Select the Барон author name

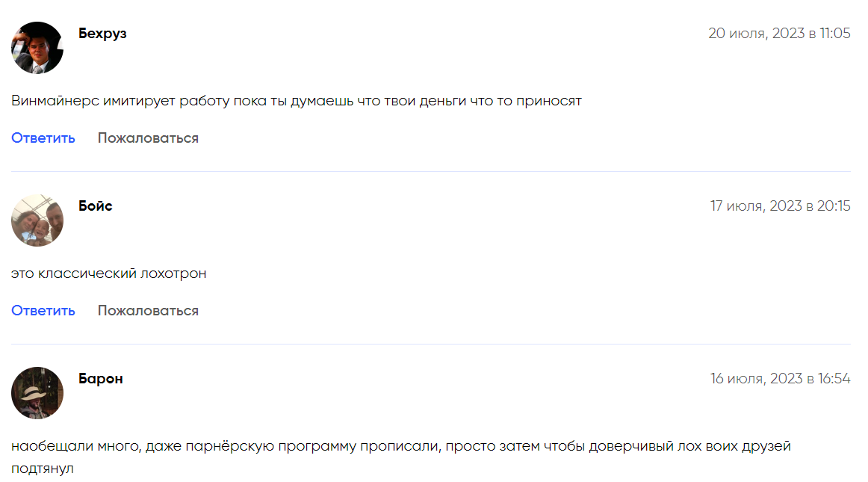[x=101, y=379]
